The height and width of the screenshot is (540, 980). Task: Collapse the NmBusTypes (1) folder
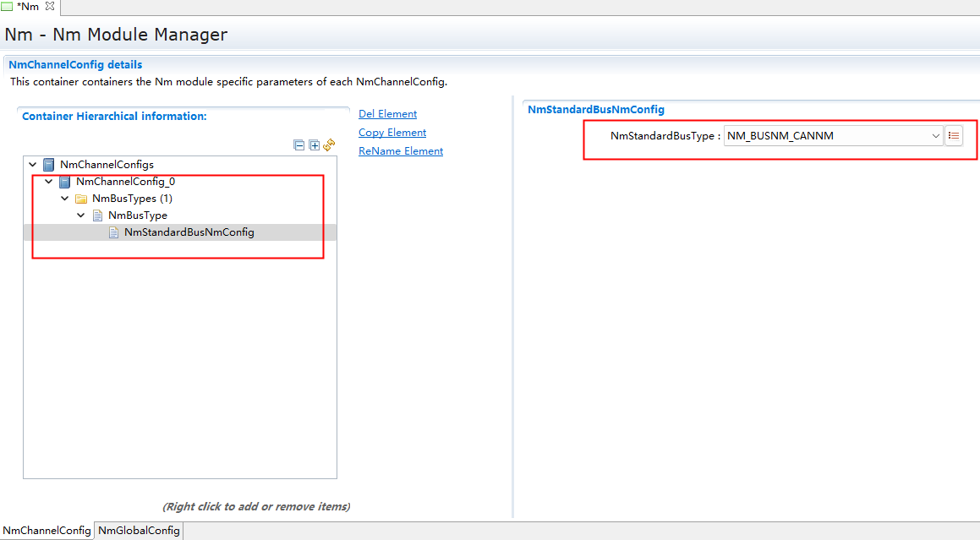[65, 199]
